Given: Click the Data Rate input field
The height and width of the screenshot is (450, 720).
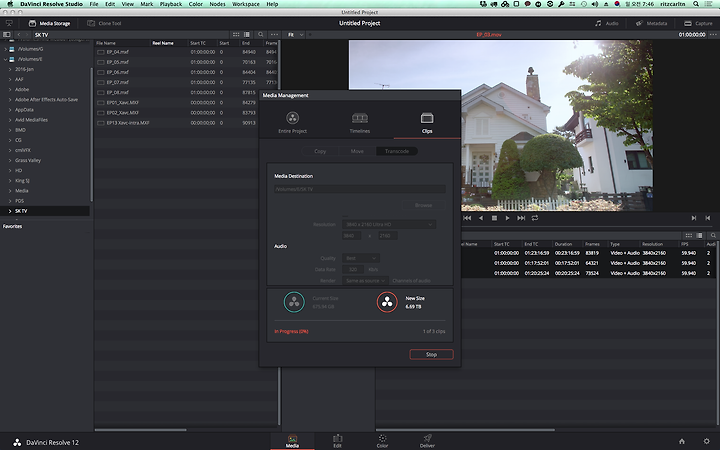Looking at the screenshot, I should 353,270.
